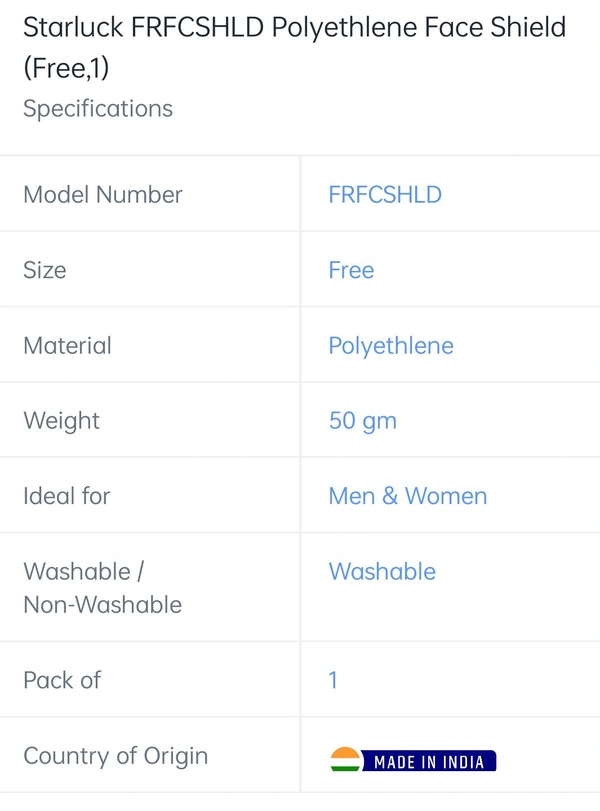600x811 pixels.
Task: Click the MADE IN INDIA text
Action: tap(429, 762)
